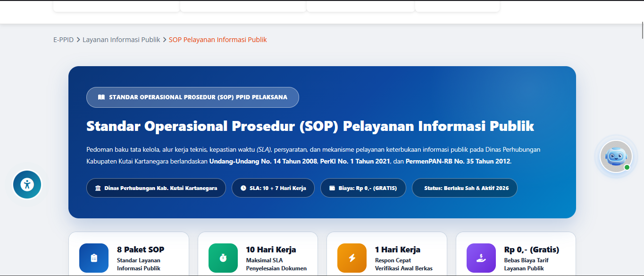Click the clock icon in SLA pill

(x=243, y=188)
